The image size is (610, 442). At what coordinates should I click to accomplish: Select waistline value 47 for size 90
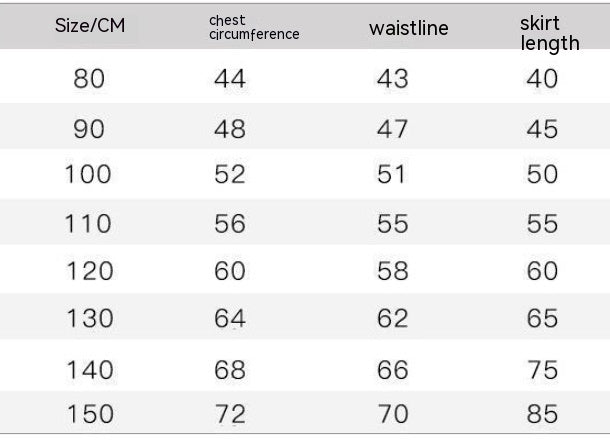pos(392,128)
